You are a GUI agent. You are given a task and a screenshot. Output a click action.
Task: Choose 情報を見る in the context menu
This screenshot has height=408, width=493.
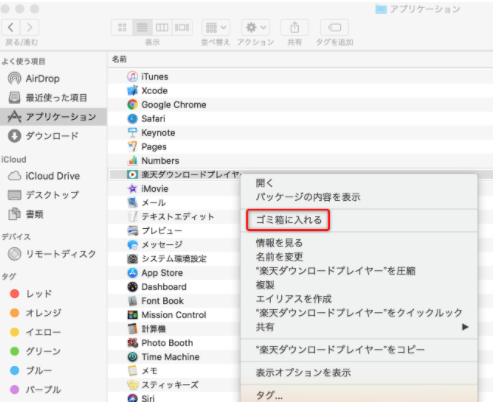[x=279, y=243]
